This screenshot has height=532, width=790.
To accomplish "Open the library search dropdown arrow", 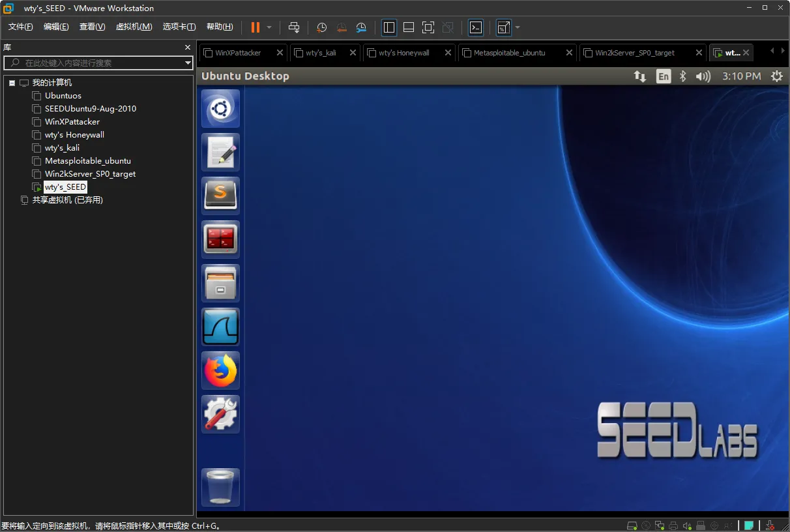I will (188, 63).
